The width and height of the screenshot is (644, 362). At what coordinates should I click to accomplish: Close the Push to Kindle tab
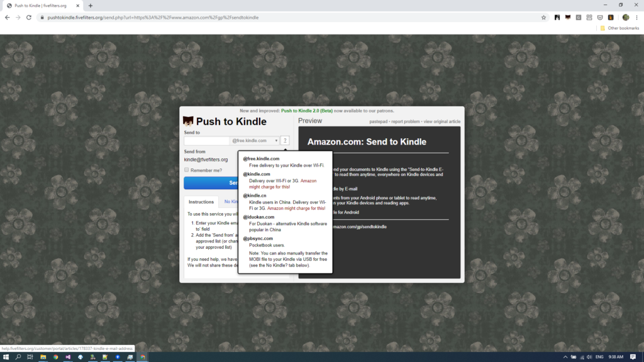point(77,6)
